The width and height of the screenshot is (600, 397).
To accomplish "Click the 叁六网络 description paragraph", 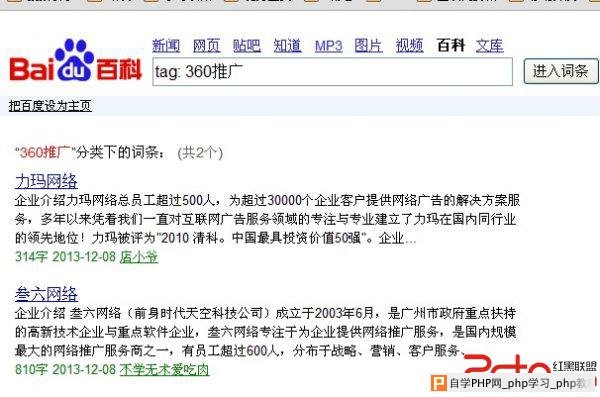I will coord(266,332).
